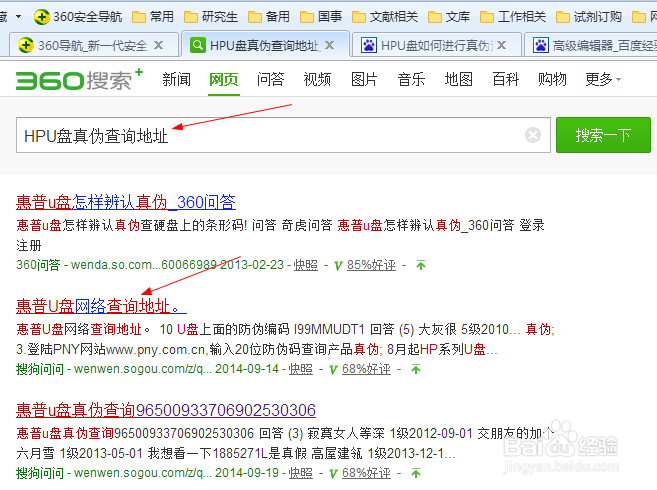The image size is (657, 490).
Task: Click 85%好评 rating link
Action: point(371,265)
